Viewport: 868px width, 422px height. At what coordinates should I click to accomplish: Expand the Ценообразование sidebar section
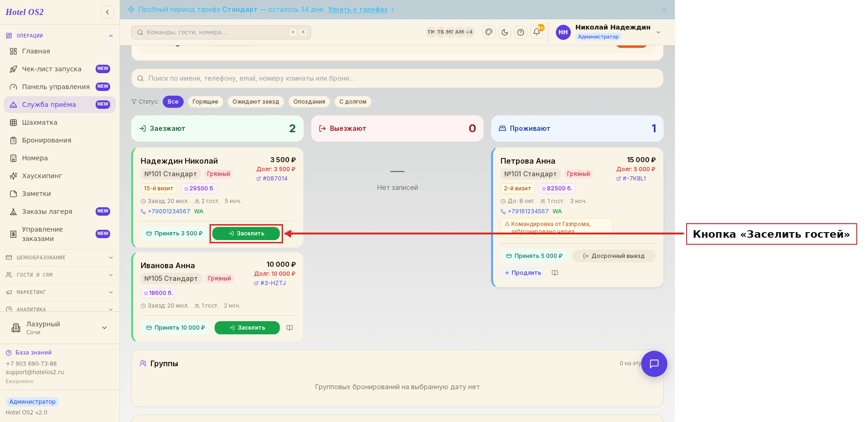[60, 257]
